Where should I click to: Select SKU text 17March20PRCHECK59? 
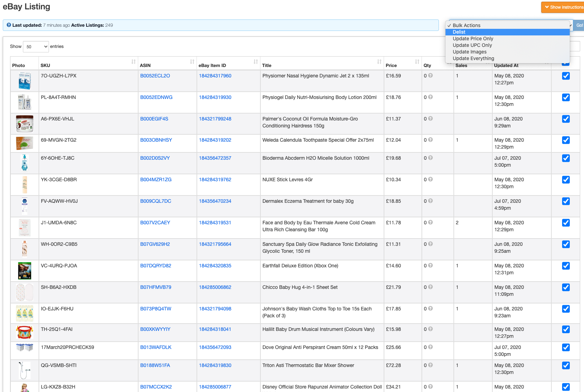point(67,347)
